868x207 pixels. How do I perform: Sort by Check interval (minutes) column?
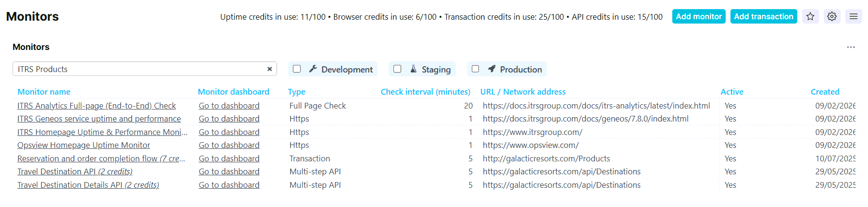pyautogui.click(x=426, y=92)
